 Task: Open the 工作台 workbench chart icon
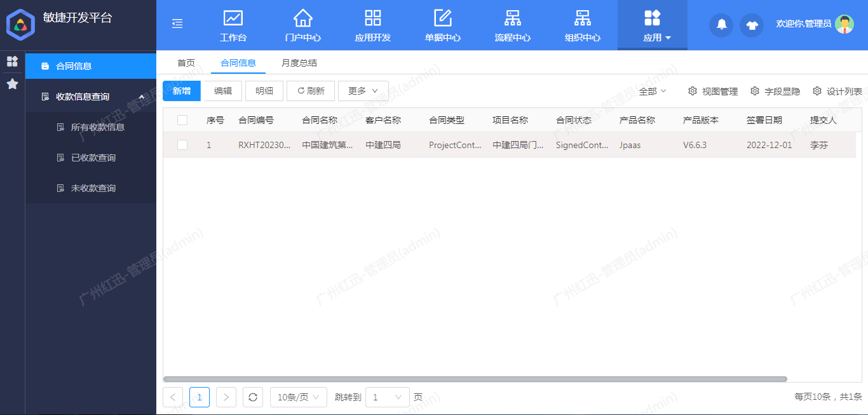coord(233,18)
